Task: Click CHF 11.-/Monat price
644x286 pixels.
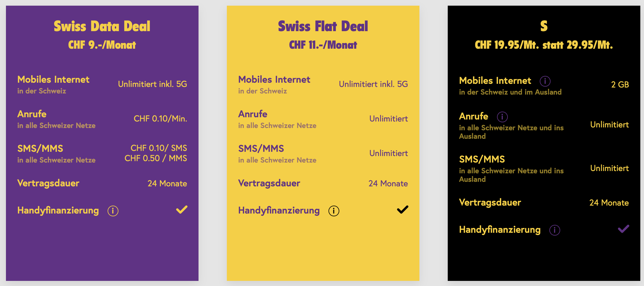Action: [x=323, y=45]
